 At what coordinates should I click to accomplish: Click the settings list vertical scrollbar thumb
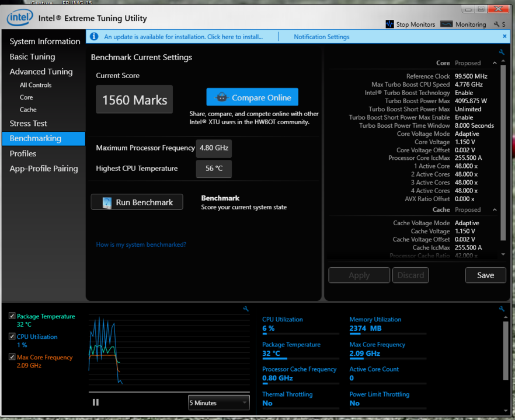(x=503, y=153)
